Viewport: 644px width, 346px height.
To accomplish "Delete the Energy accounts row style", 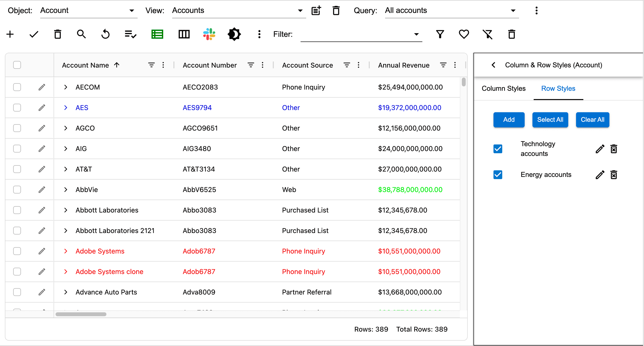I will point(614,175).
